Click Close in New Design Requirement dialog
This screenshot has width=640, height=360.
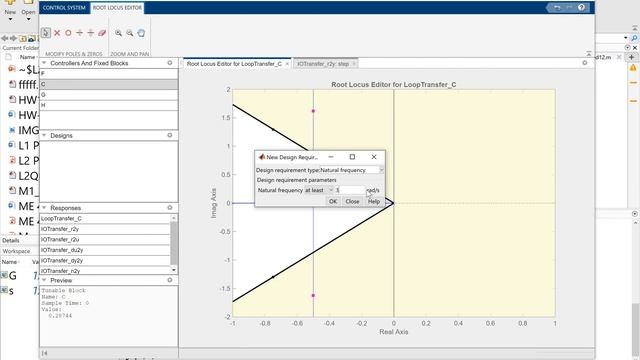coord(352,201)
